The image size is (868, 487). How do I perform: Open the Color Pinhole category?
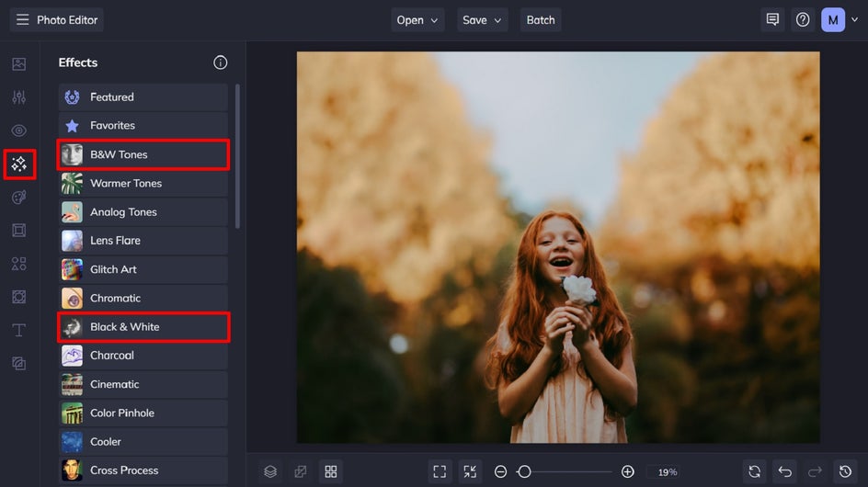[143, 413]
